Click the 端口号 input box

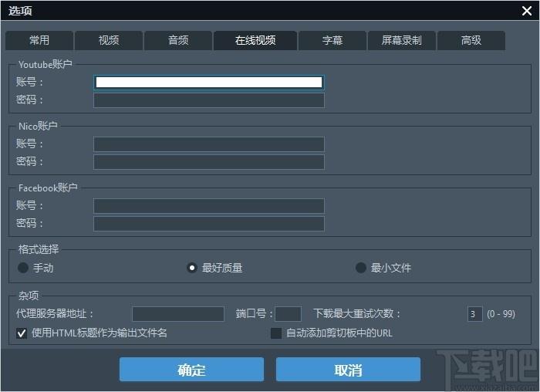[x=289, y=314]
